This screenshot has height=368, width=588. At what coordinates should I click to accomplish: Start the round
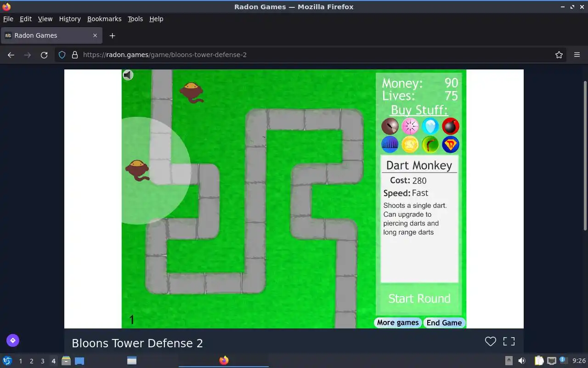tap(419, 299)
